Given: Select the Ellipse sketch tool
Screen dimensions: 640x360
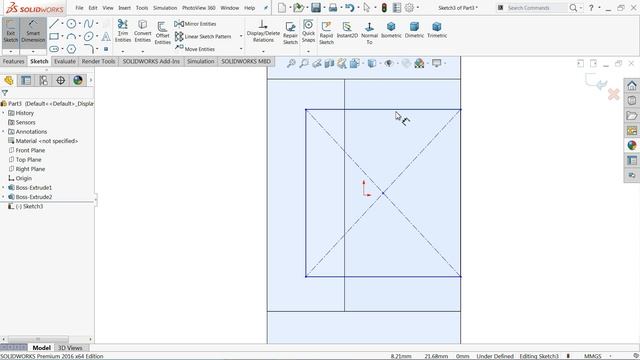Looking at the screenshot, I should tap(88, 36).
